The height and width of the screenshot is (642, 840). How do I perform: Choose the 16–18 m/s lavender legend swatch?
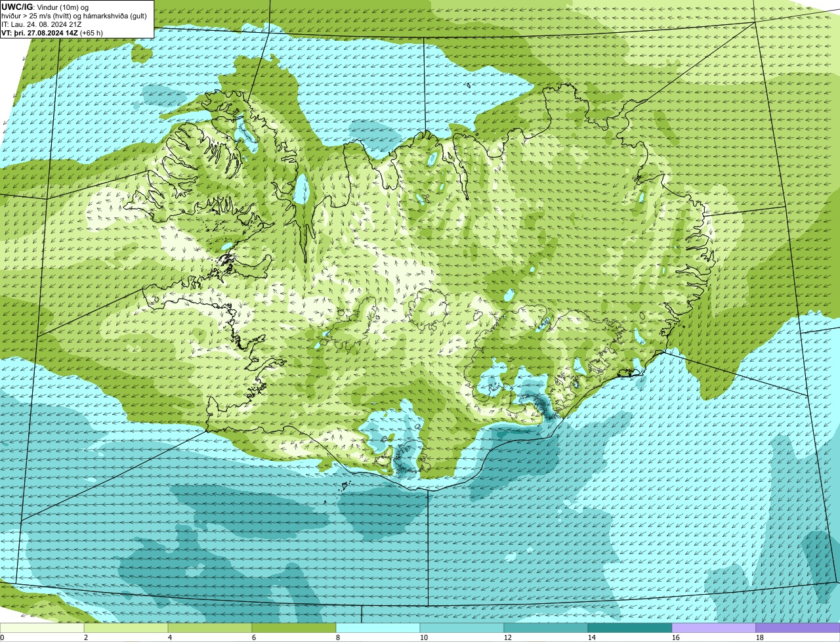click(x=714, y=628)
